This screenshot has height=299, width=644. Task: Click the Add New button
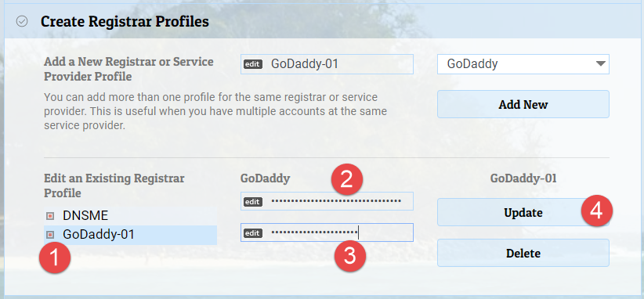[523, 104]
